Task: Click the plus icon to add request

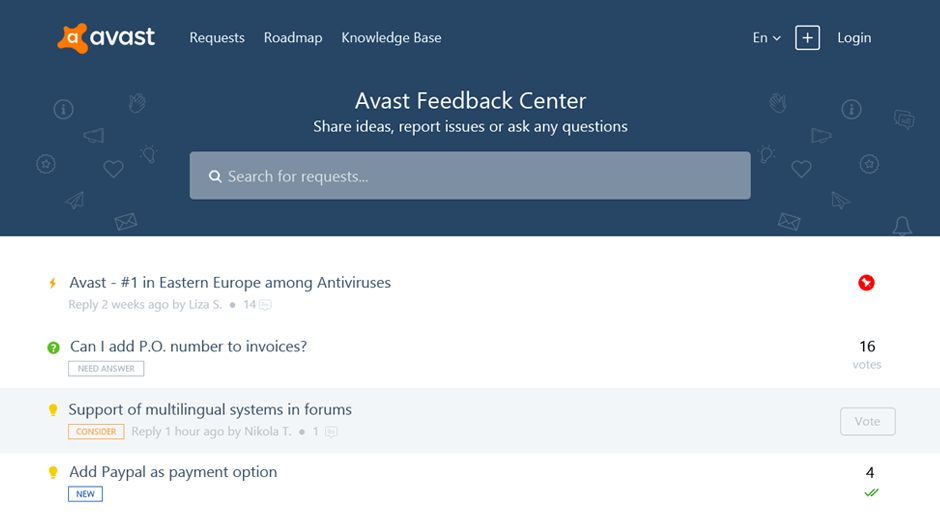Action: click(807, 38)
